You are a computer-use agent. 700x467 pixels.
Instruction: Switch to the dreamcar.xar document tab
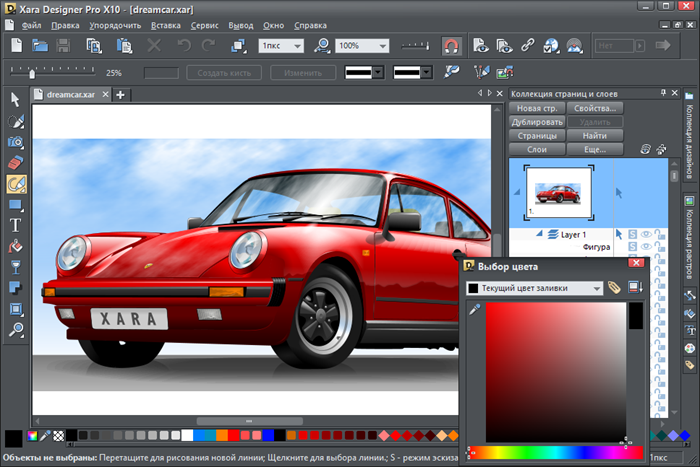click(71, 95)
